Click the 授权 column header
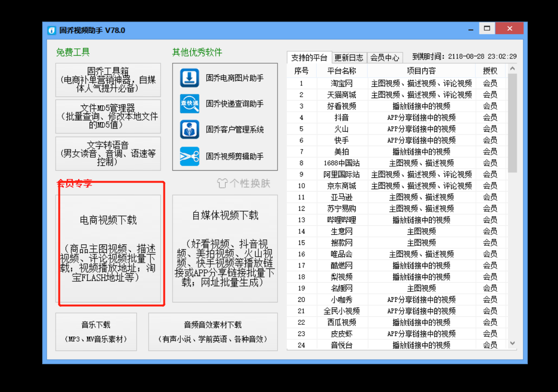Image resolution: width=558 pixels, height=392 pixels. [490, 71]
